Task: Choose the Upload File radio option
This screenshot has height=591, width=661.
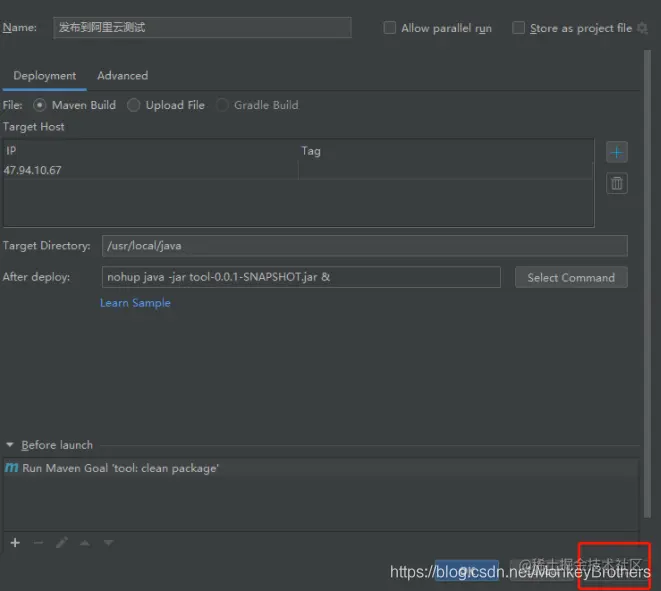Action: [x=133, y=105]
